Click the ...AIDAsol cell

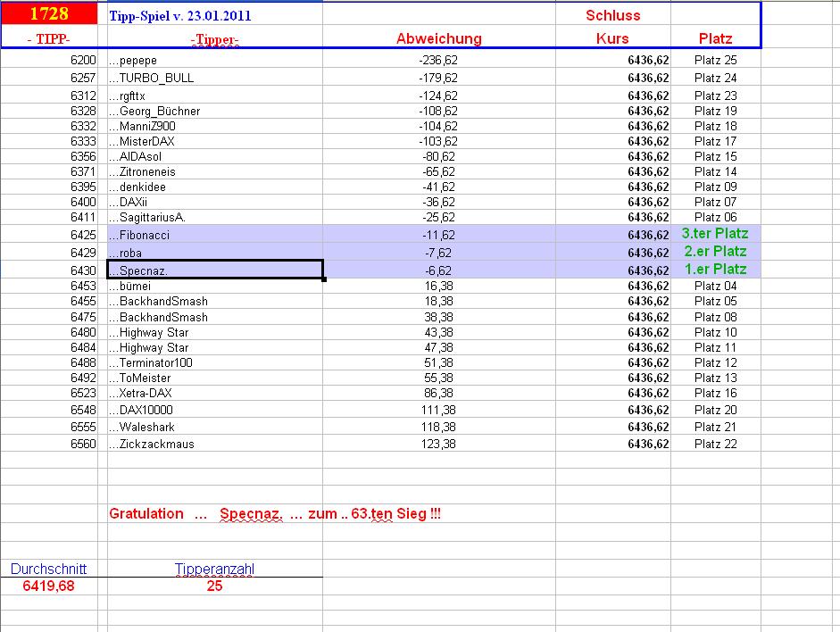[x=215, y=156]
